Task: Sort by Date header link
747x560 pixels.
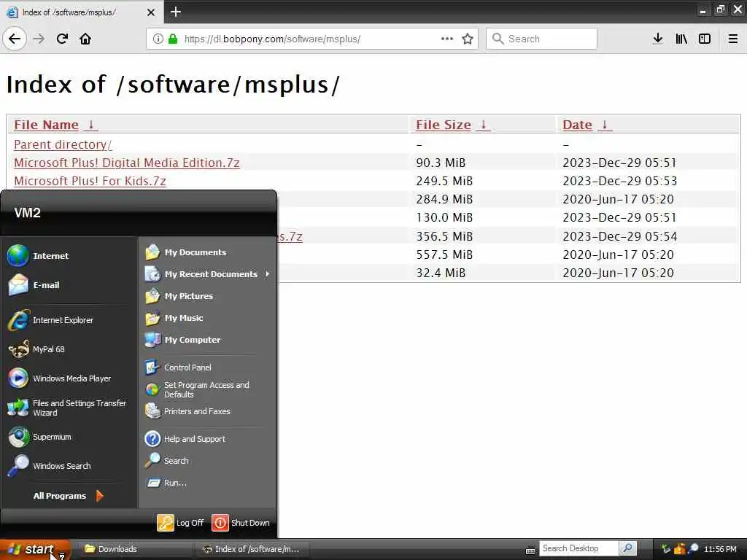Action: click(578, 125)
